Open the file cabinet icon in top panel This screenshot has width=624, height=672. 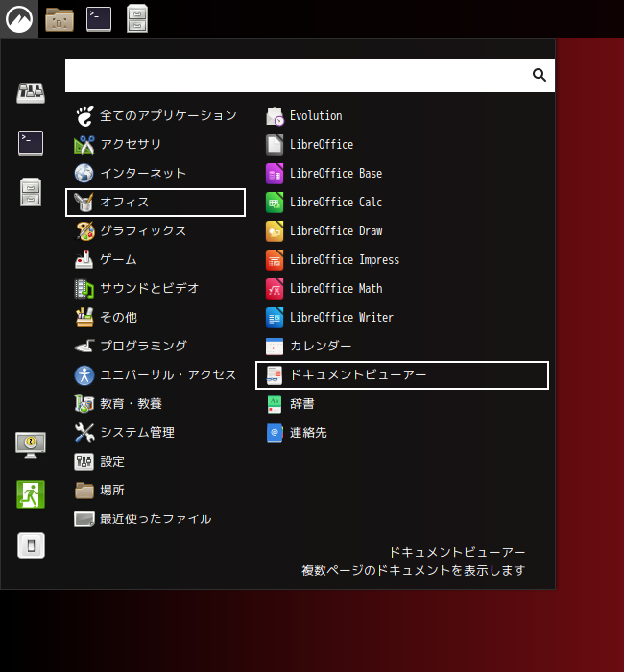coord(137,19)
